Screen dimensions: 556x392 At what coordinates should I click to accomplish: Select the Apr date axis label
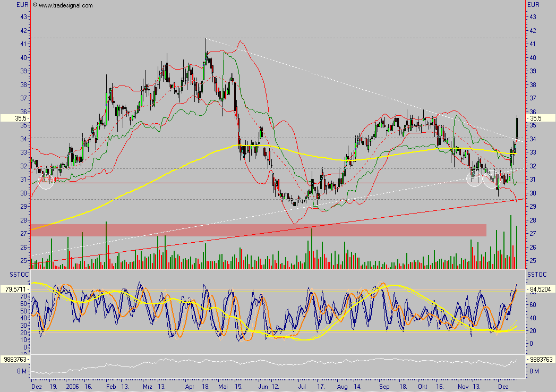coord(189,388)
